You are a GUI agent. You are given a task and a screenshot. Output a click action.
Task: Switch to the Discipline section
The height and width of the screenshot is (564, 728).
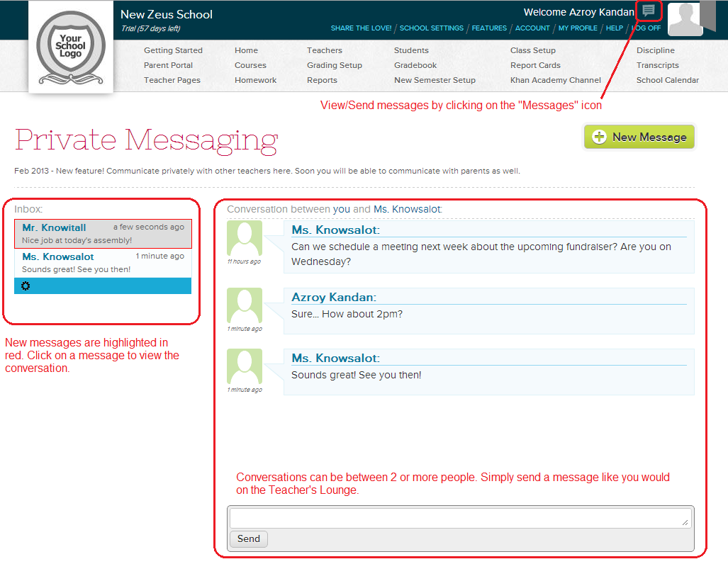(655, 50)
